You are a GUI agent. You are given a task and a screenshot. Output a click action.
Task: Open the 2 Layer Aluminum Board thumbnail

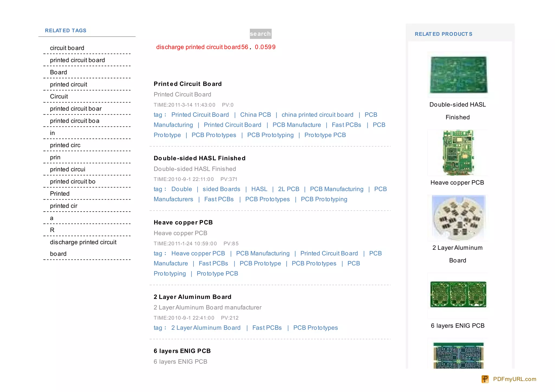coord(458,218)
